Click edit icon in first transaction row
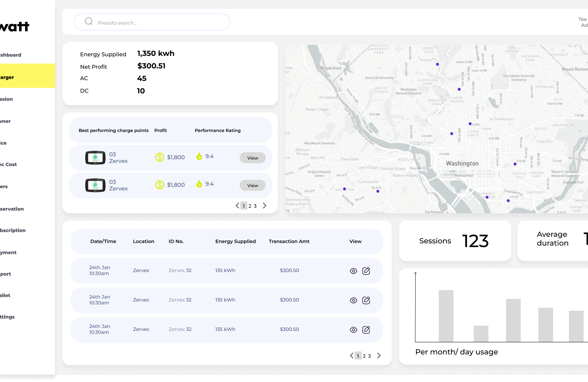Screen dimensions: 588x382 pyautogui.click(x=366, y=271)
